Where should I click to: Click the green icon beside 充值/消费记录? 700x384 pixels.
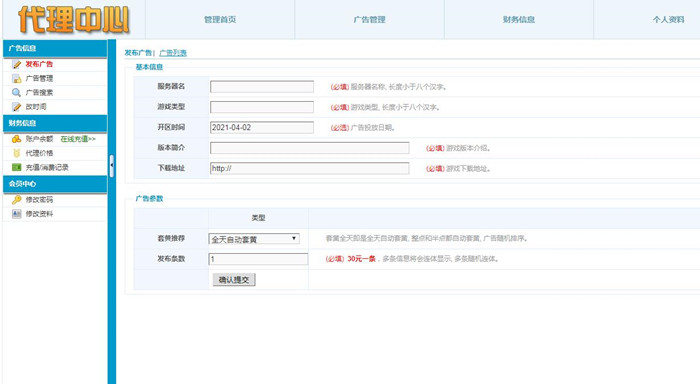pyautogui.click(x=17, y=167)
